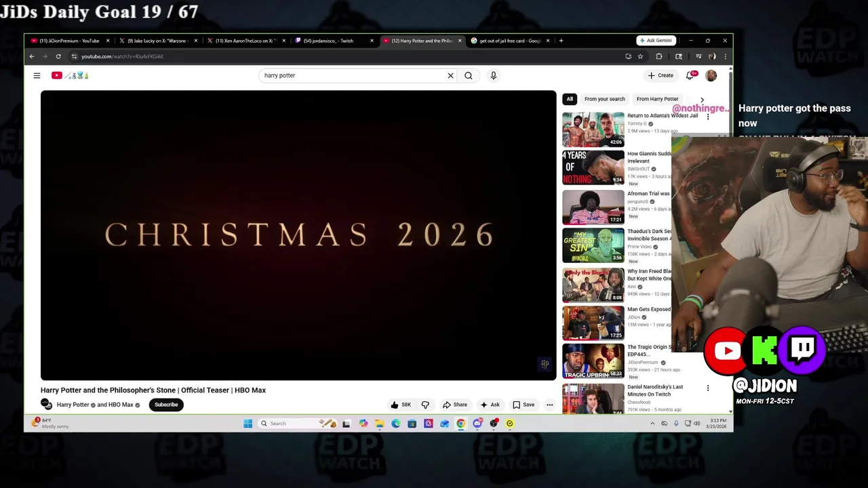Open Chrome three-dot menu
This screenshot has height=488, width=868.
725,56
